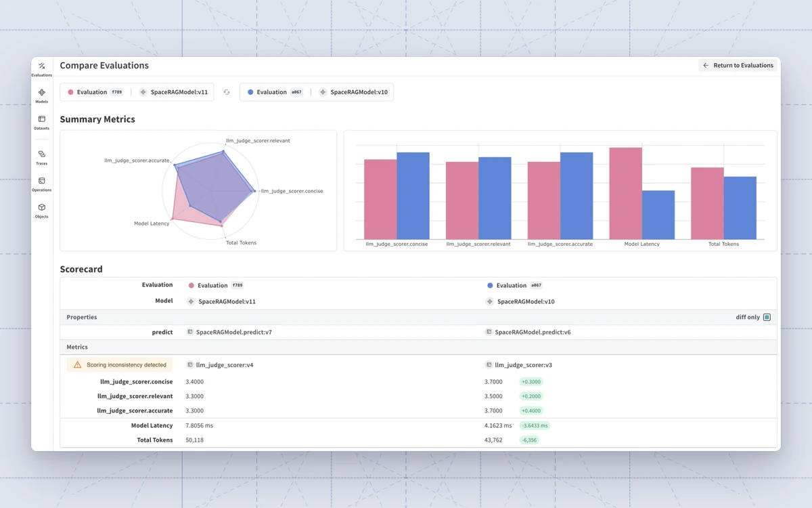Open llm_judge_scorer:v3 link
This screenshot has height=508, width=812.
tap(524, 365)
